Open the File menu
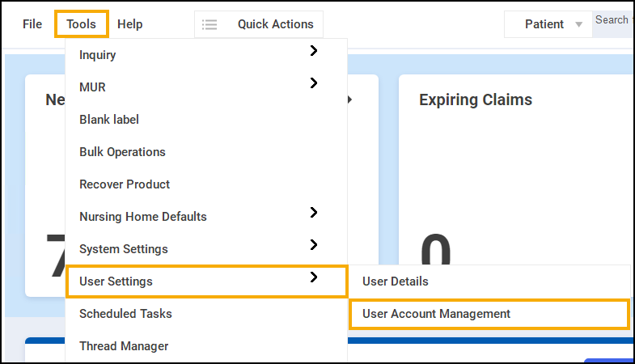Screen dimensions: 635x364 [32, 24]
